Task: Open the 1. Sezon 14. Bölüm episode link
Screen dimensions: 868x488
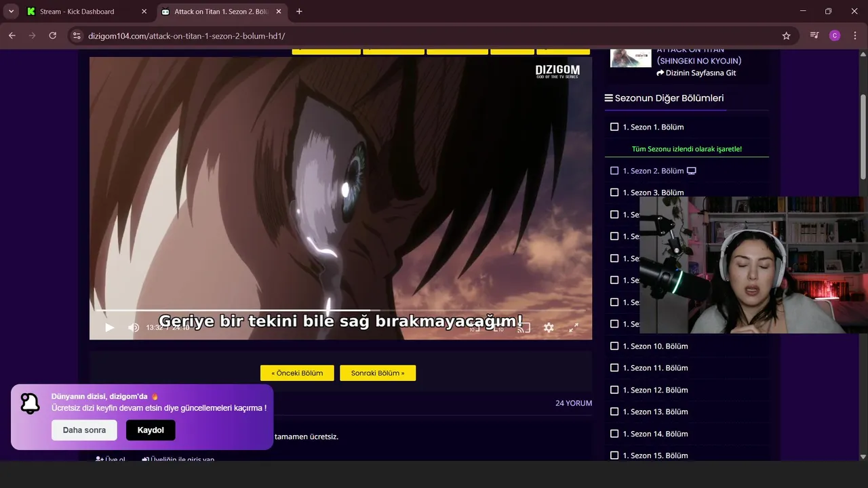Action: click(655, 433)
